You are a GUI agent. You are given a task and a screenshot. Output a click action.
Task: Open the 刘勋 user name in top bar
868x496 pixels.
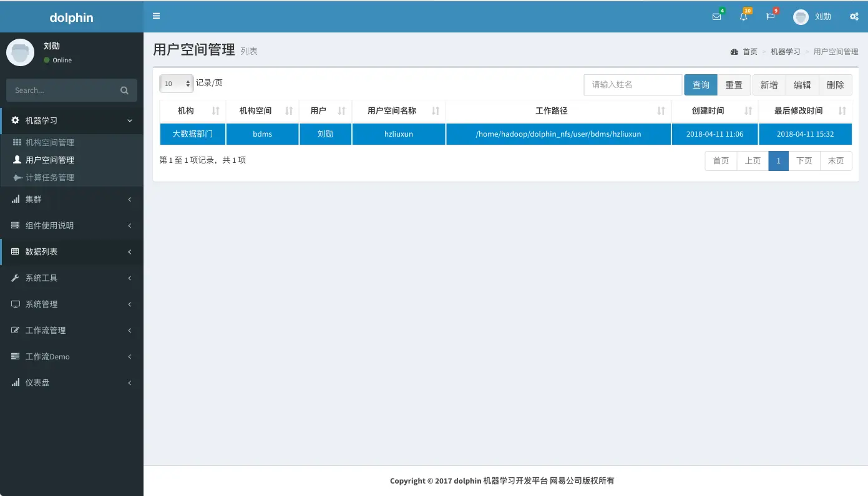823,17
